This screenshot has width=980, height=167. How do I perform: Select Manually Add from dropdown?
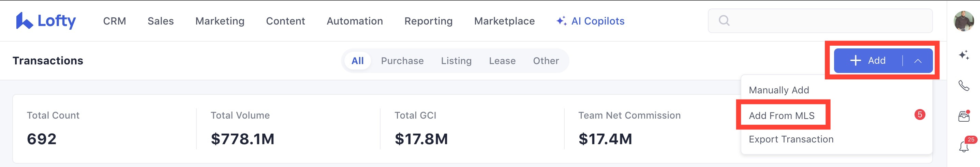[779, 90]
